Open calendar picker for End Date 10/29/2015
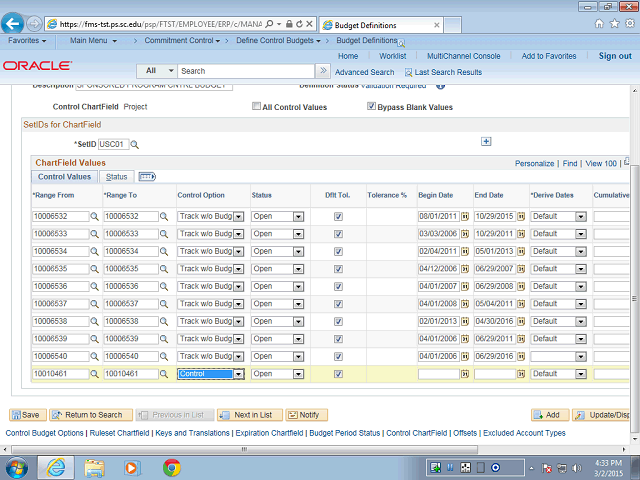Image resolution: width=640 pixels, height=480 pixels. pos(520,217)
